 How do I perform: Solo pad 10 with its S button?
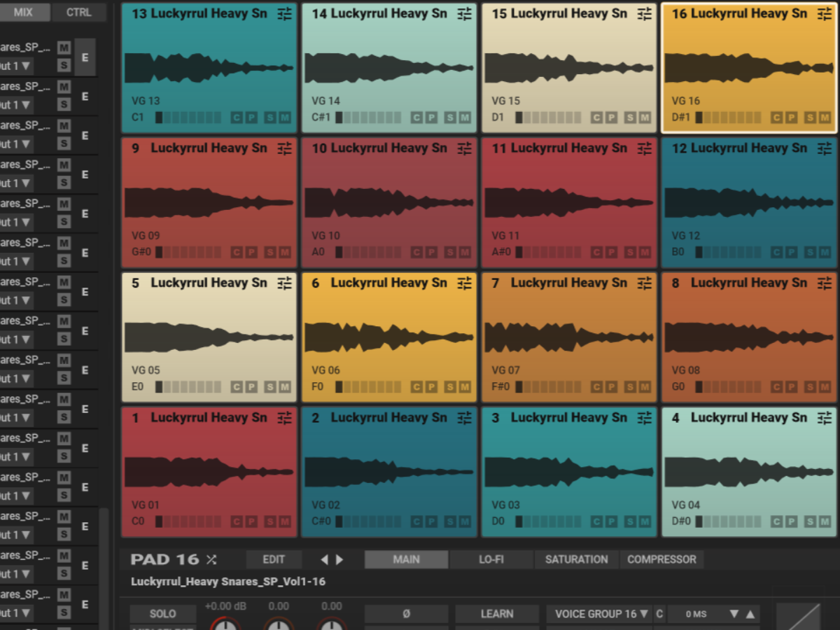[x=450, y=252]
